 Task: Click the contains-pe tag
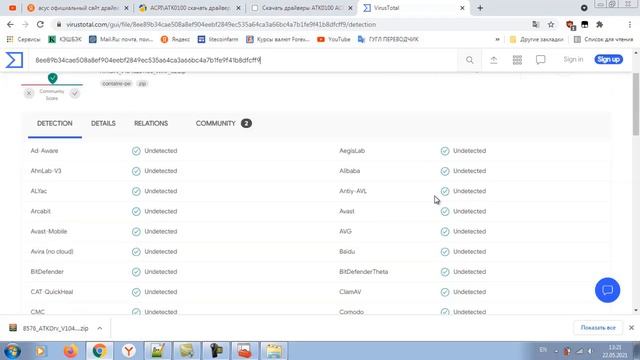[x=116, y=83]
